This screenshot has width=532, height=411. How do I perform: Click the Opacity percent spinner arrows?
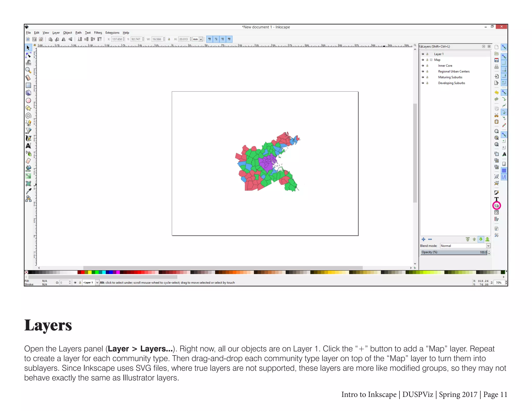pyautogui.click(x=489, y=252)
